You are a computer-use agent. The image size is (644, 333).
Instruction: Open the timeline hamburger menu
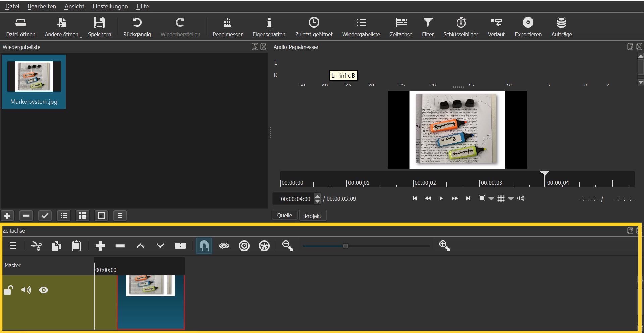[x=13, y=246]
